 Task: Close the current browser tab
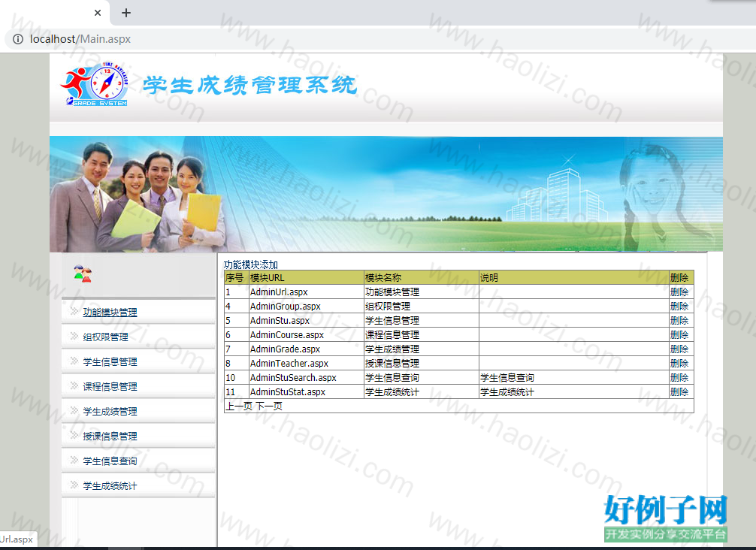pyautogui.click(x=98, y=13)
